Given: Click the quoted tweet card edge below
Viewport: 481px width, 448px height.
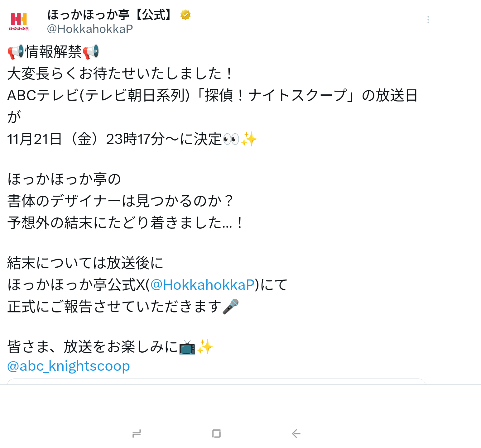Looking at the screenshot, I should coord(216,382).
